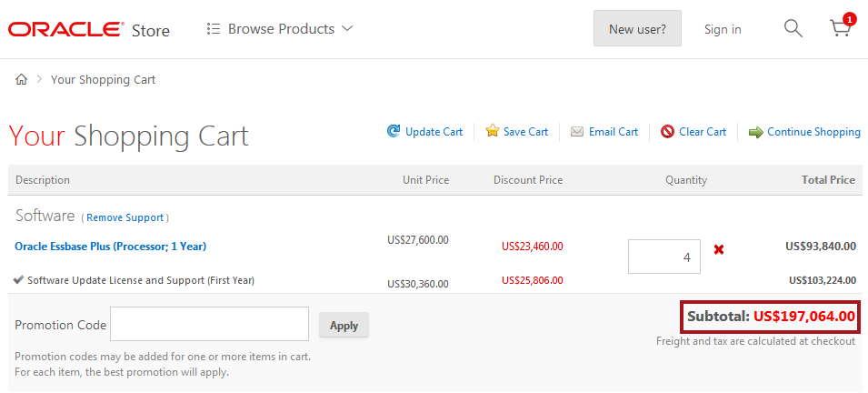Click Freight and tax calculated text
The height and width of the screenshot is (393, 868).
point(755,341)
